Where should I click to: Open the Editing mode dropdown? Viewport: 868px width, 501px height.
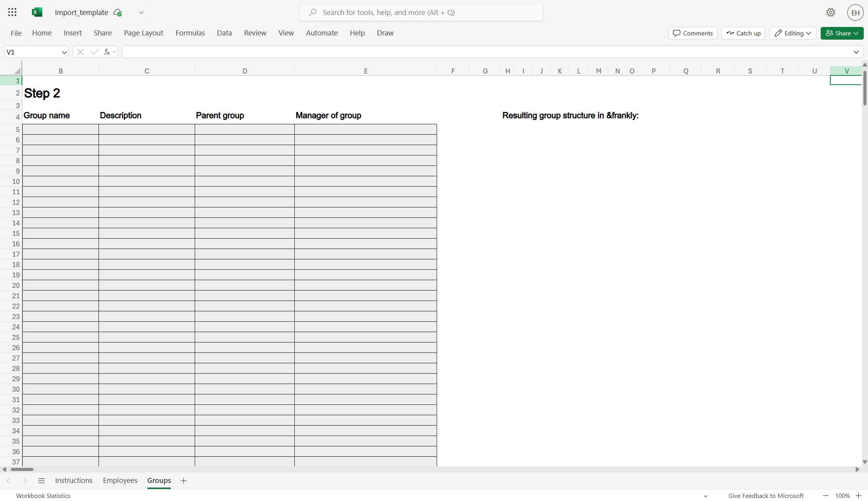pyautogui.click(x=793, y=33)
